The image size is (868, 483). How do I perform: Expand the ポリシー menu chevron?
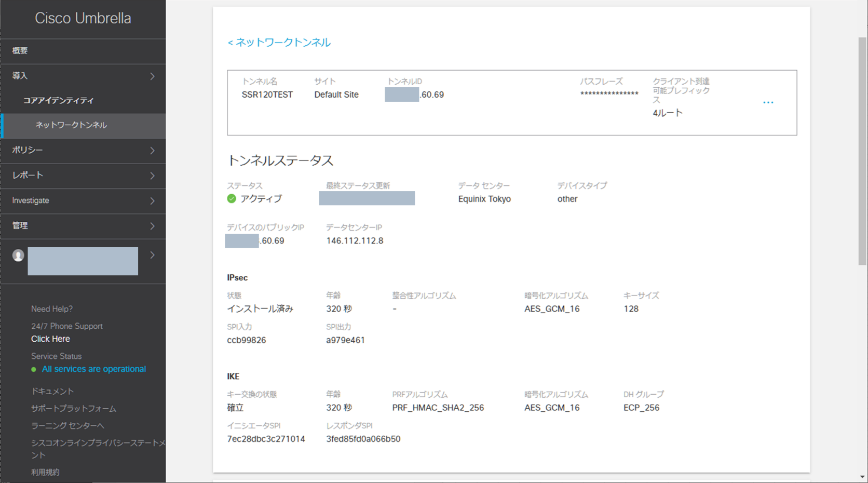tap(152, 151)
